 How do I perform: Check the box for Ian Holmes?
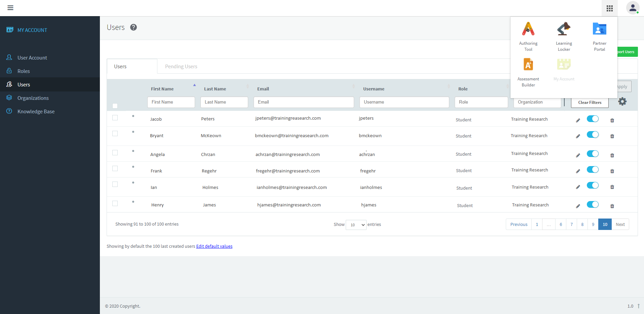click(x=115, y=184)
